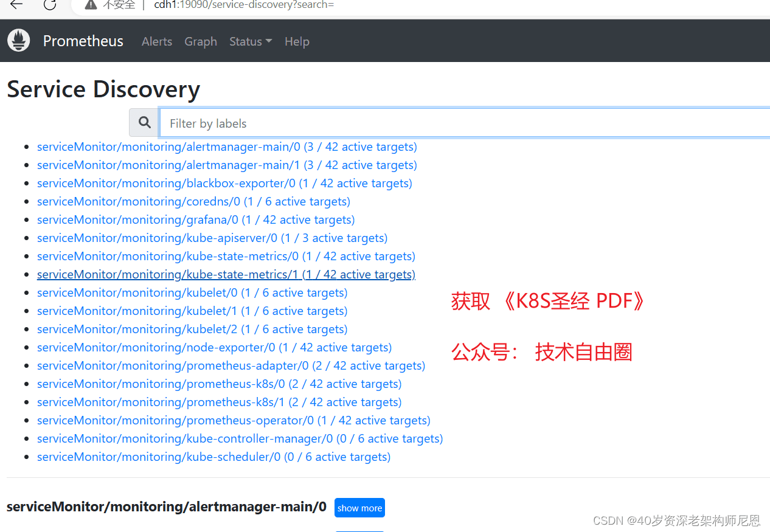
Task: Open node-exporter/0 service monitor link
Action: pos(215,347)
